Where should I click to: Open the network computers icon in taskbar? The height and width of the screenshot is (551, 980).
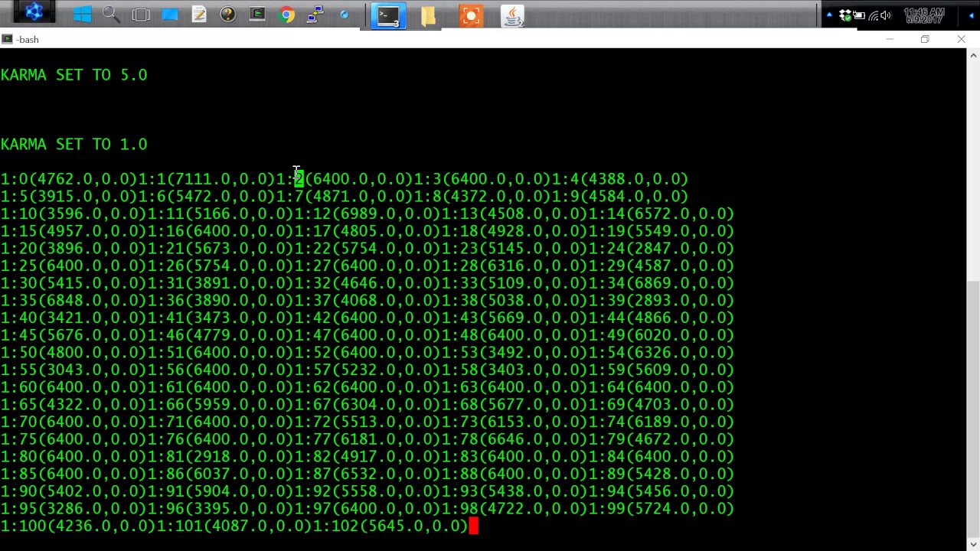[315, 15]
